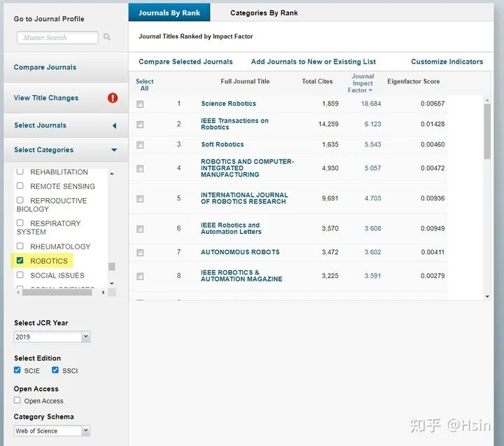Click Select All journals
Viewport: 504px width, 446px height.
tap(145, 85)
